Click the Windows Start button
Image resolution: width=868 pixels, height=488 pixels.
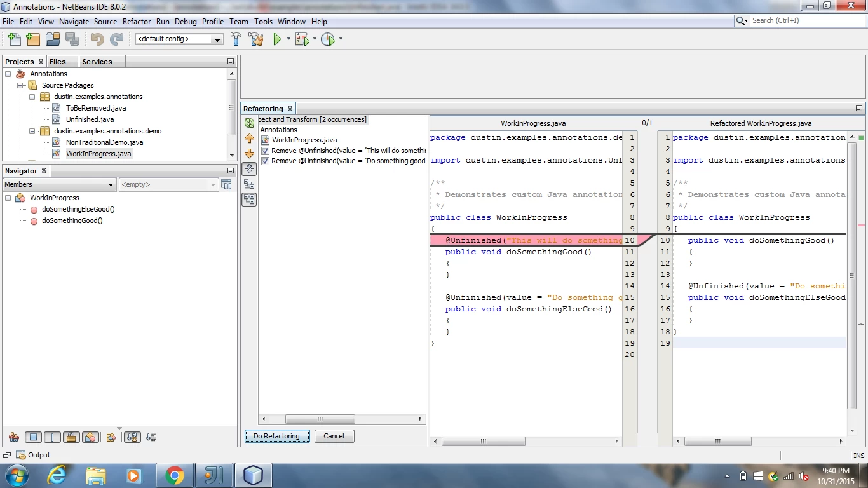coord(17,475)
